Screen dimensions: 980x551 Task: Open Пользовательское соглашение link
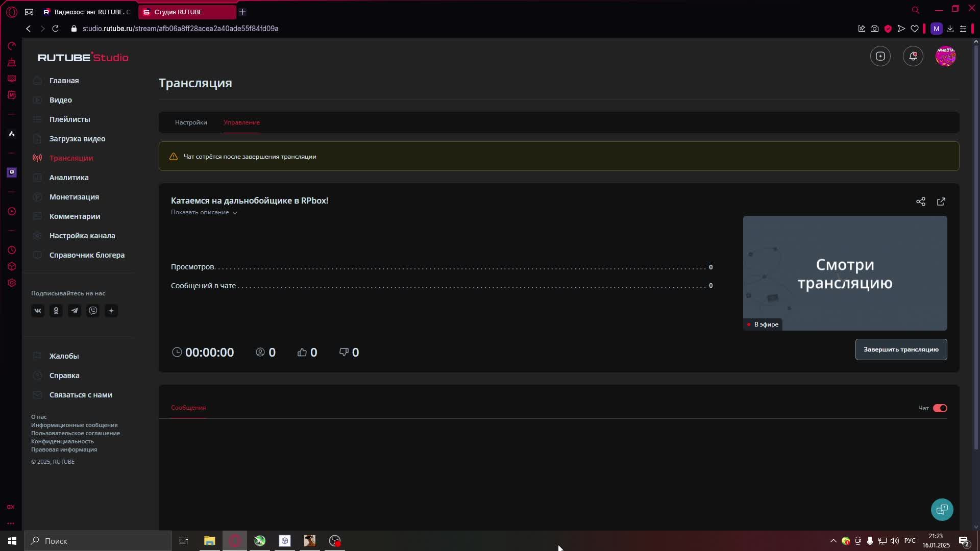pyautogui.click(x=76, y=433)
